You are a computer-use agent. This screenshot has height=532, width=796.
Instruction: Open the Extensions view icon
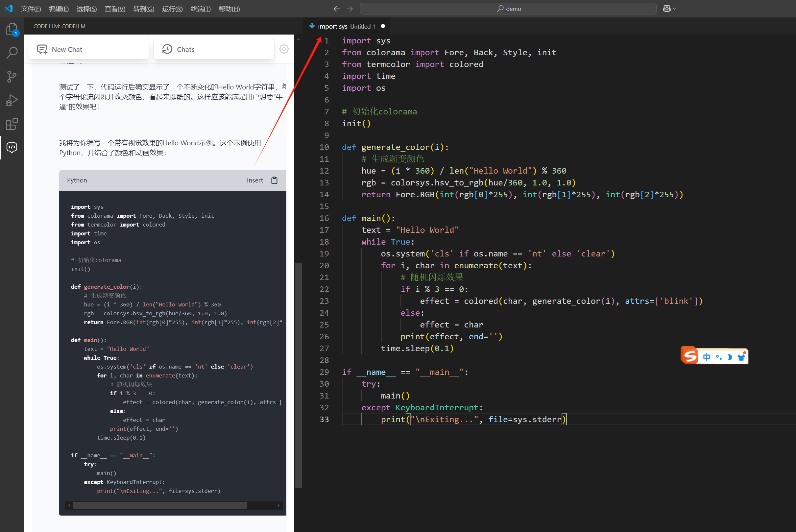pos(12,124)
